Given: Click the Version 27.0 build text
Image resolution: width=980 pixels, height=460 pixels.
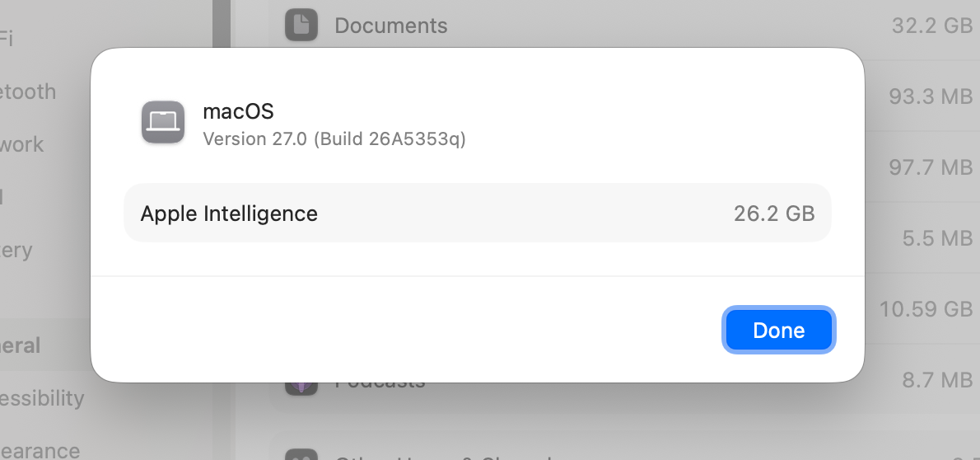Looking at the screenshot, I should (x=334, y=138).
